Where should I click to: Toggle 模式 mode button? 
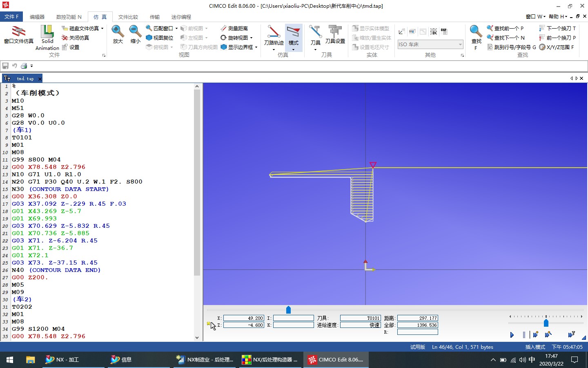click(294, 37)
